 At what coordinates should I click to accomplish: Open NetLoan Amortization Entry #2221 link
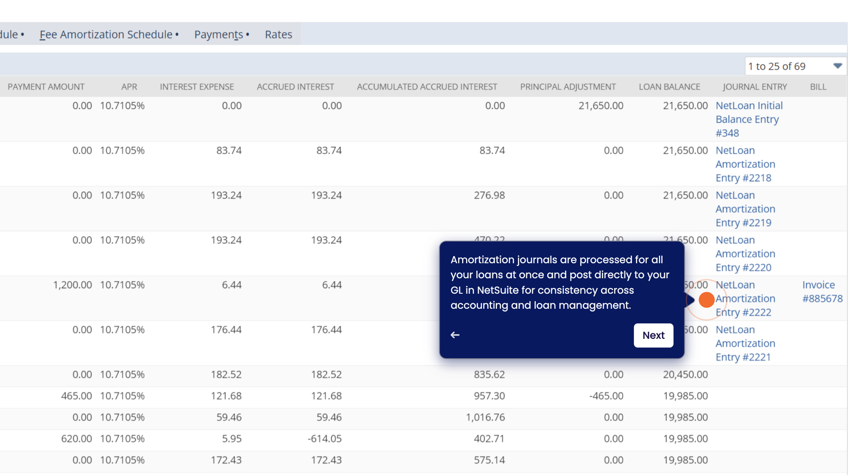[745, 343]
